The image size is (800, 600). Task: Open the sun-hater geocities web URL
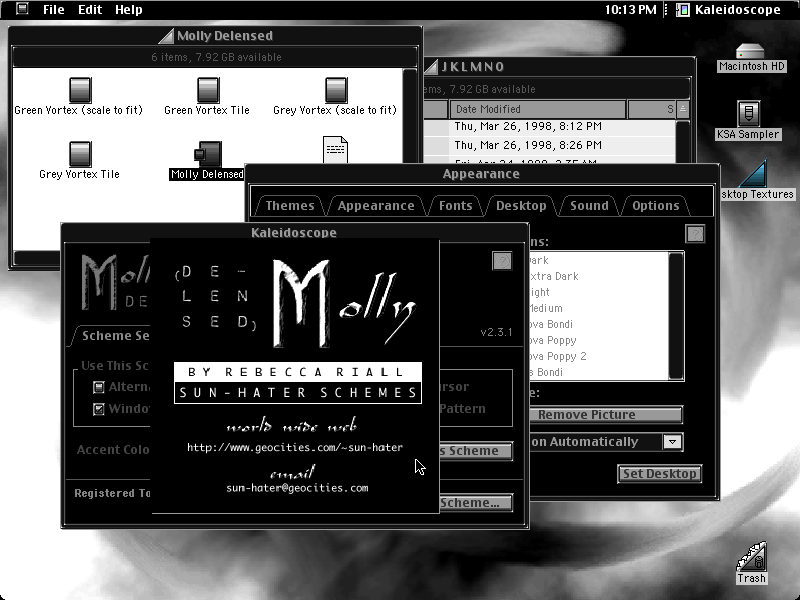[295, 447]
